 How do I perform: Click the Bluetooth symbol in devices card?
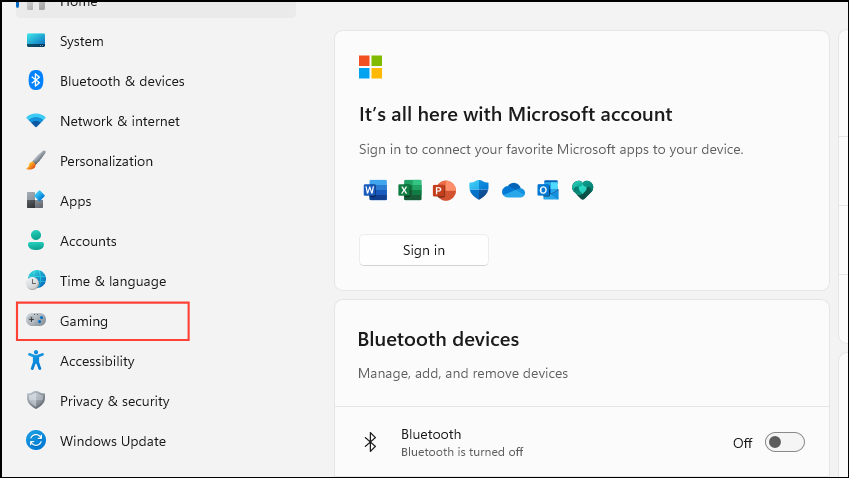click(370, 442)
